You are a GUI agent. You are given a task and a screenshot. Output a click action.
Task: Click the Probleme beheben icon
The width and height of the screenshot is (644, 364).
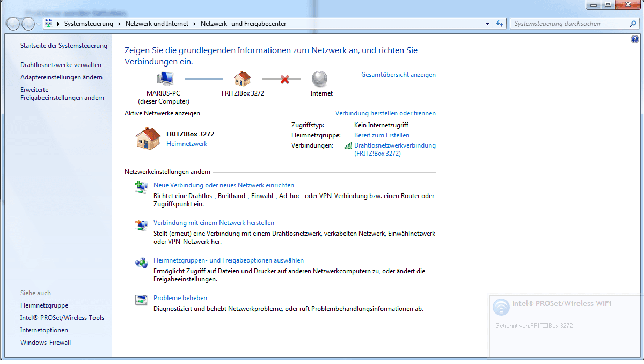(141, 300)
